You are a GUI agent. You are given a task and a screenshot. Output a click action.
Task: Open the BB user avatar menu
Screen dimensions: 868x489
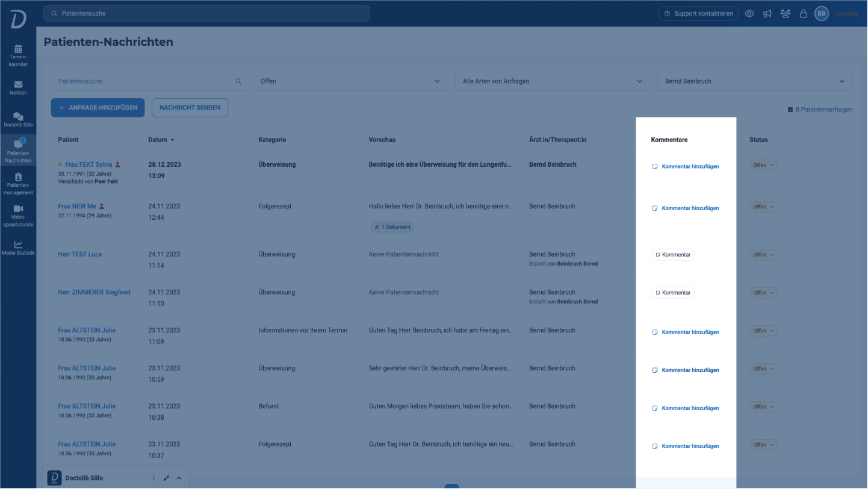pyautogui.click(x=822, y=13)
